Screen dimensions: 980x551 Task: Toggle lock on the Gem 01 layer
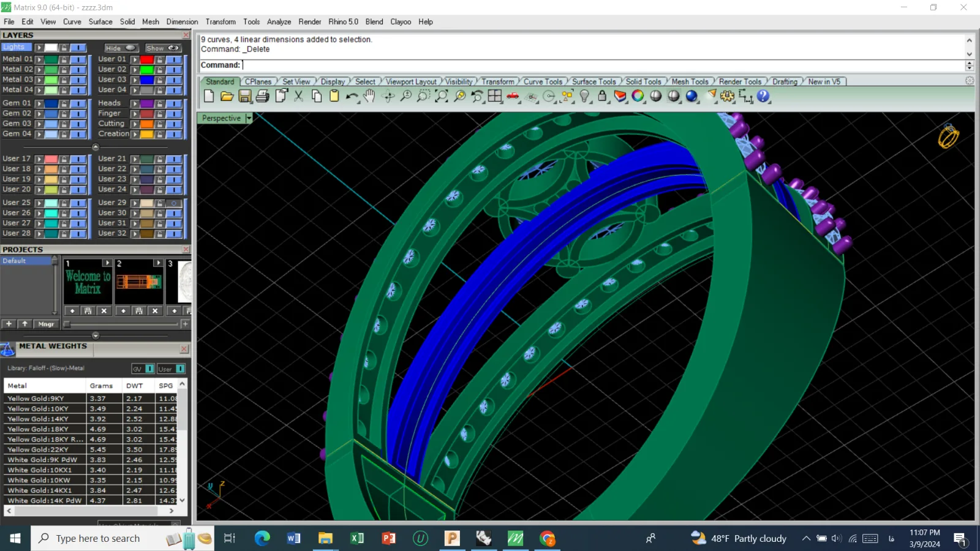pos(64,103)
